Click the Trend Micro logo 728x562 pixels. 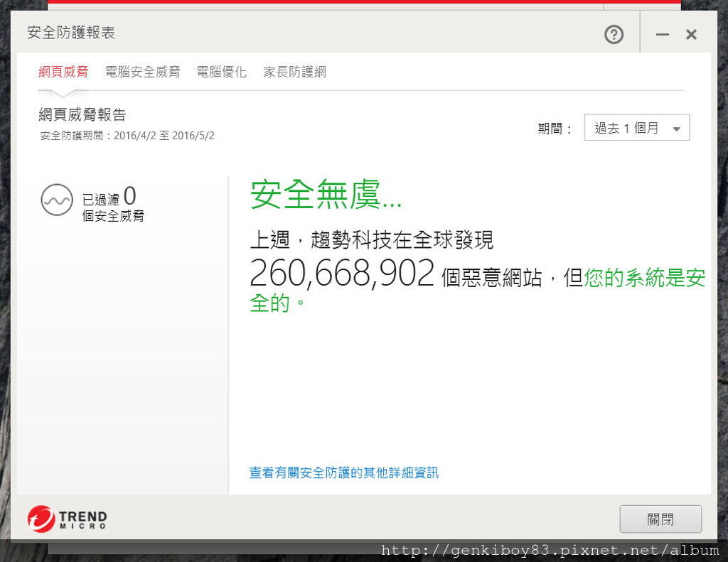(x=68, y=519)
